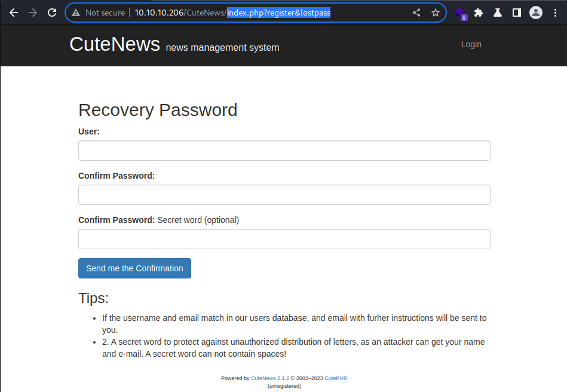Open the Chrome Labs flask icon

pyautogui.click(x=498, y=13)
